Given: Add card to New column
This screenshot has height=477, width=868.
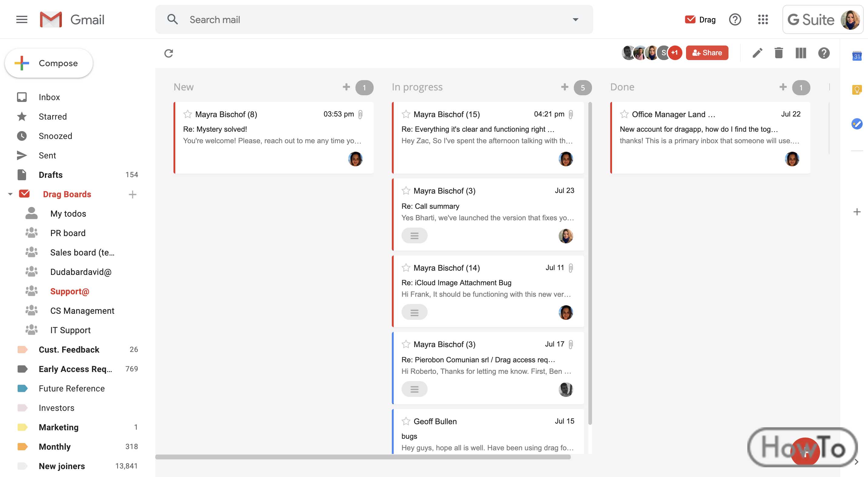Looking at the screenshot, I should tap(346, 87).
